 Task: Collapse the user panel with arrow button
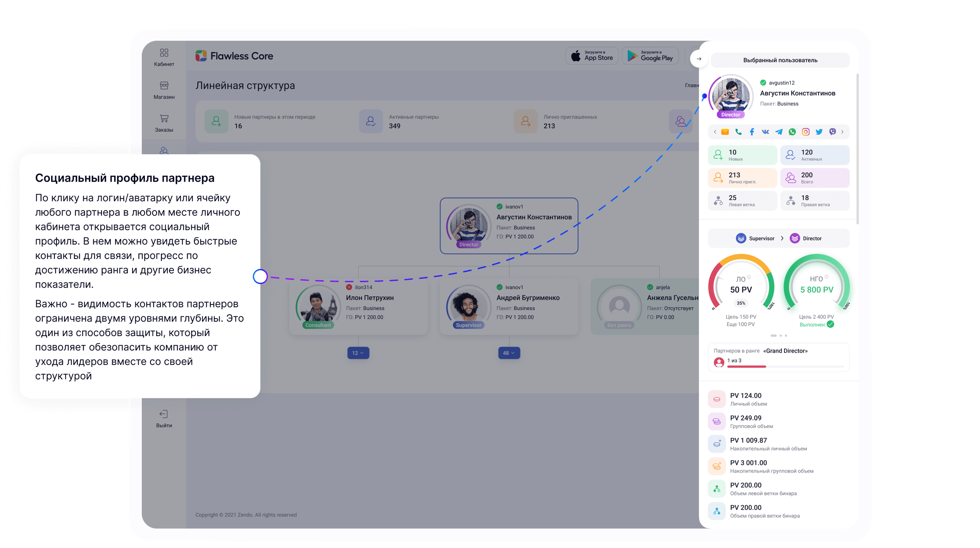coord(699,59)
